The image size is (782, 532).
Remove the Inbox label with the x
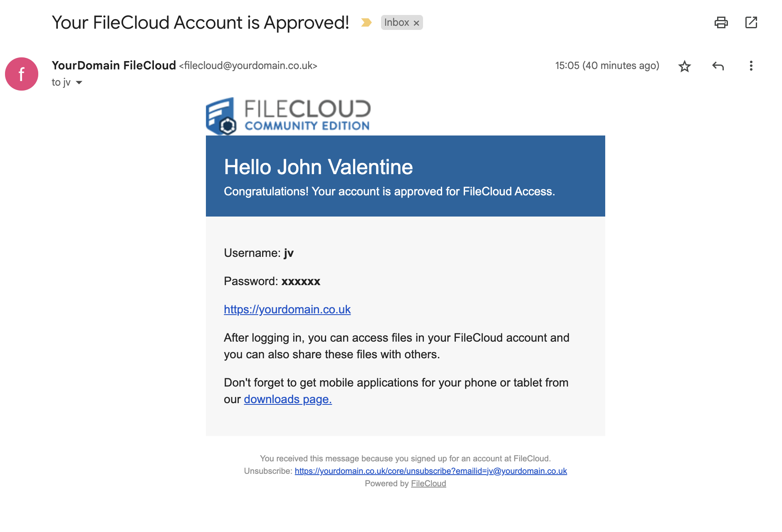point(416,23)
